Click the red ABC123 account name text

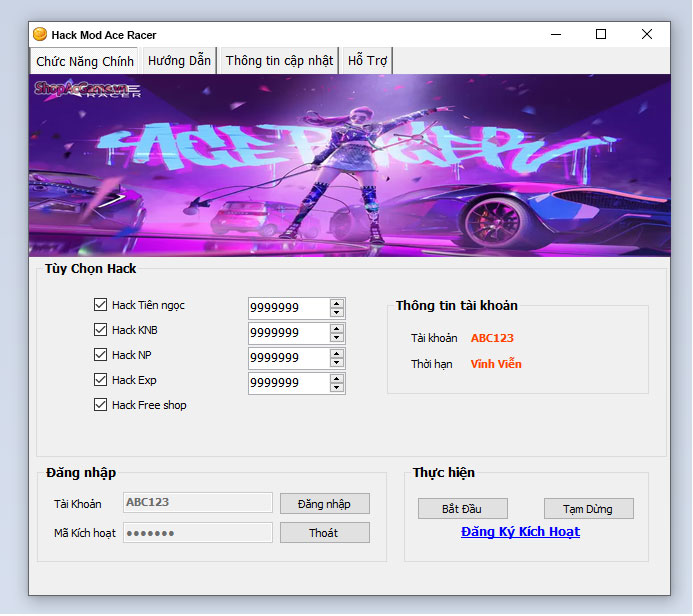[x=492, y=338]
